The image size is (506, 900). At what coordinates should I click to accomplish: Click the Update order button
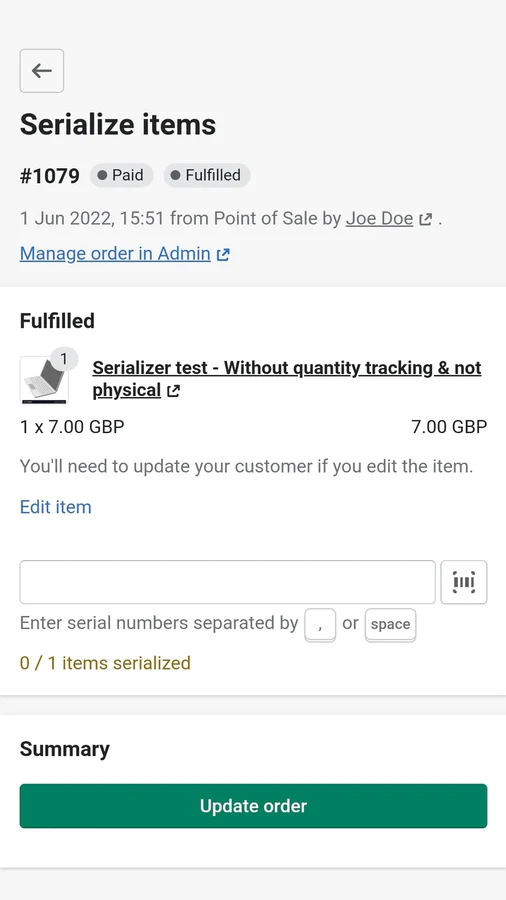click(254, 806)
